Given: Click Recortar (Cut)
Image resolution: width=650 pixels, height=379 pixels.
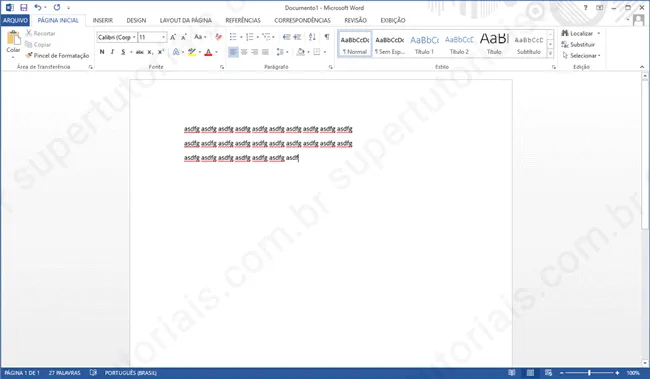Looking at the screenshot, I should click(x=40, y=33).
